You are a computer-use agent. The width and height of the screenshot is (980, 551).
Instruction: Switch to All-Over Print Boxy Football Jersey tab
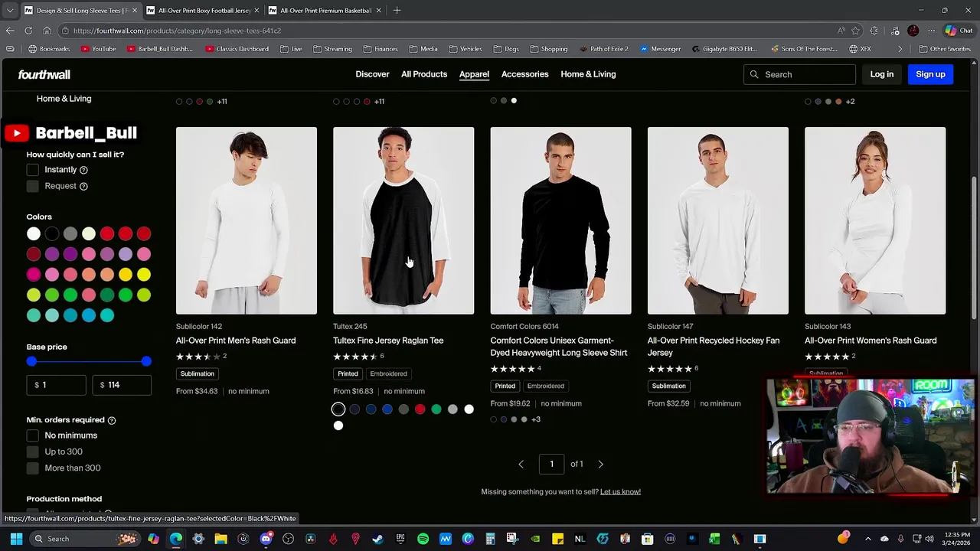[x=204, y=11]
